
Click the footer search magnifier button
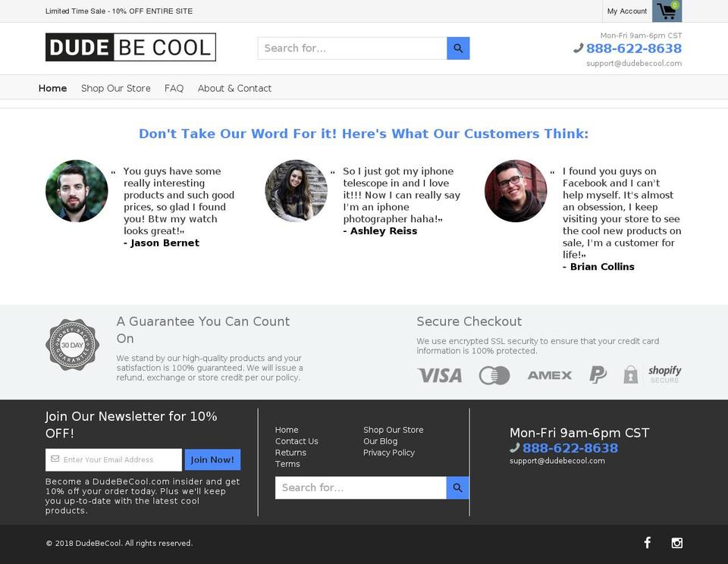(x=457, y=487)
